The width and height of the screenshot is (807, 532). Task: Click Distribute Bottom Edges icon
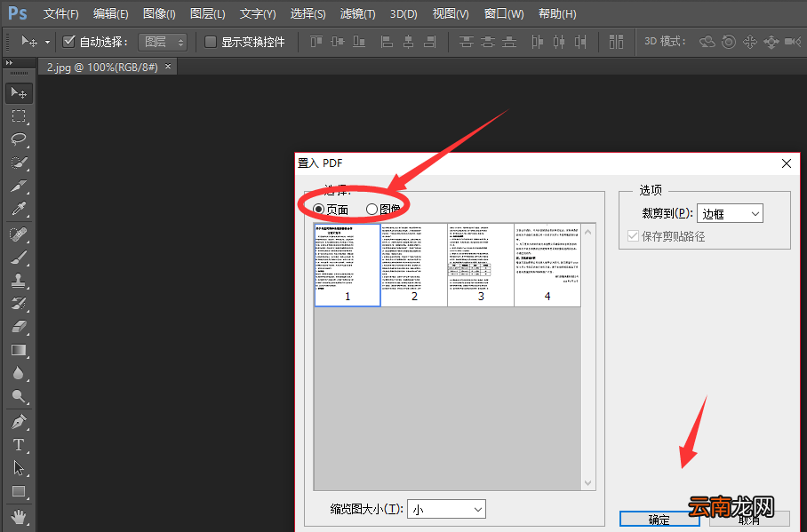(x=509, y=42)
